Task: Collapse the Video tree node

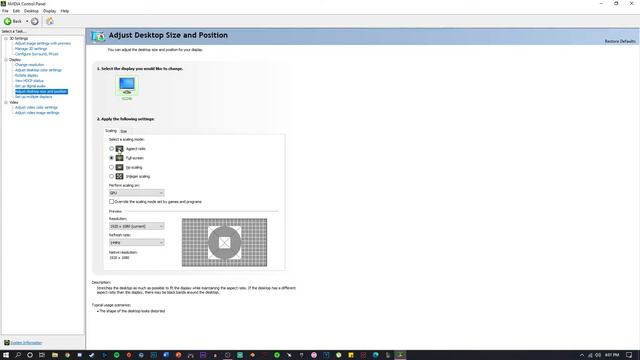Action: click(x=6, y=102)
